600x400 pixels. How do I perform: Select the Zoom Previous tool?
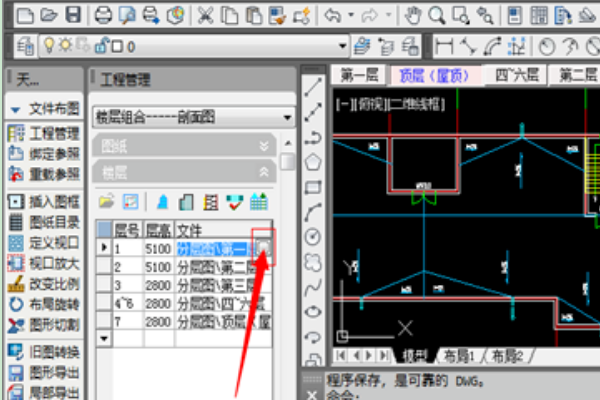click(x=485, y=16)
